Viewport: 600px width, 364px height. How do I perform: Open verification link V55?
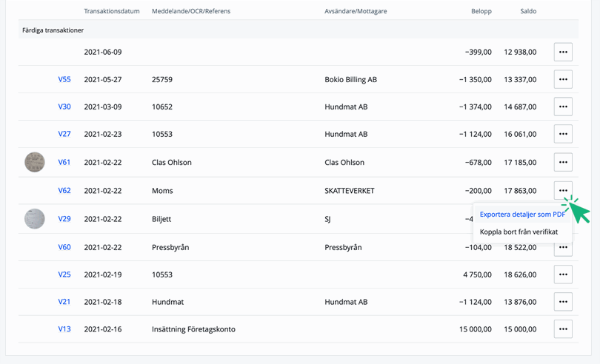tap(64, 79)
